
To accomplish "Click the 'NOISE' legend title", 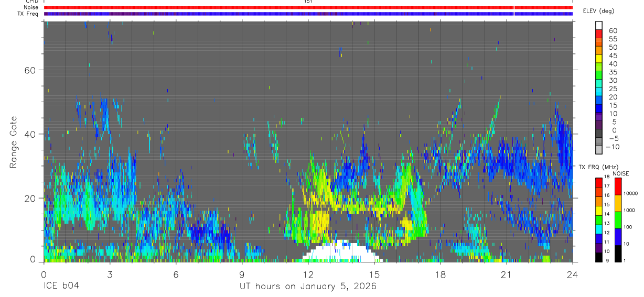I will [x=621, y=173].
